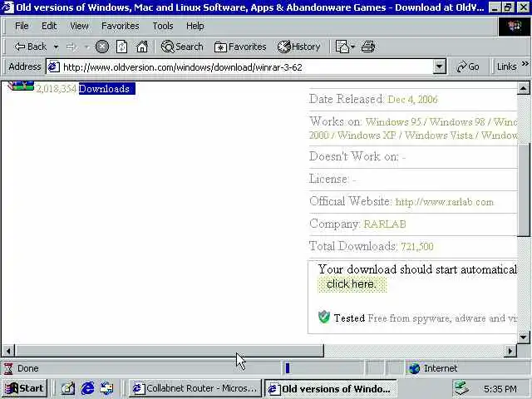Open the Forward button dropdown arrow
The height and width of the screenshot is (399, 532).
86,47
